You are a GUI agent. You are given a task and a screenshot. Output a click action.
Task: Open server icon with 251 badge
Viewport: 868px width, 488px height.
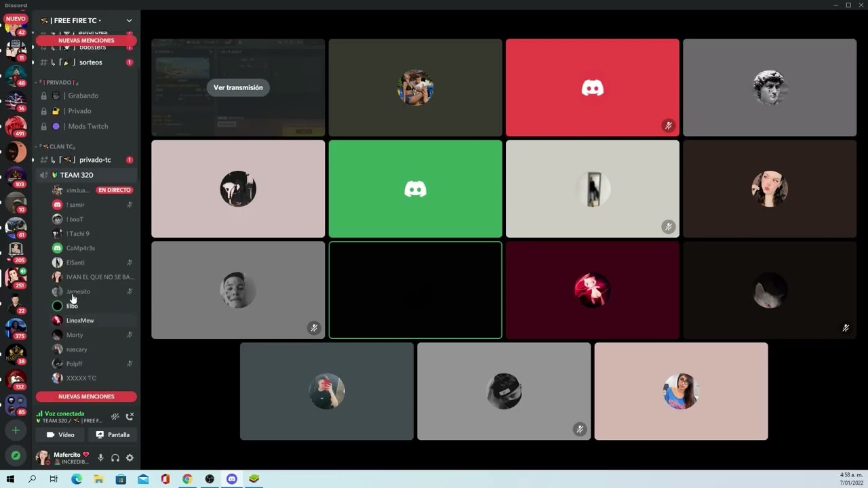pos(16,278)
